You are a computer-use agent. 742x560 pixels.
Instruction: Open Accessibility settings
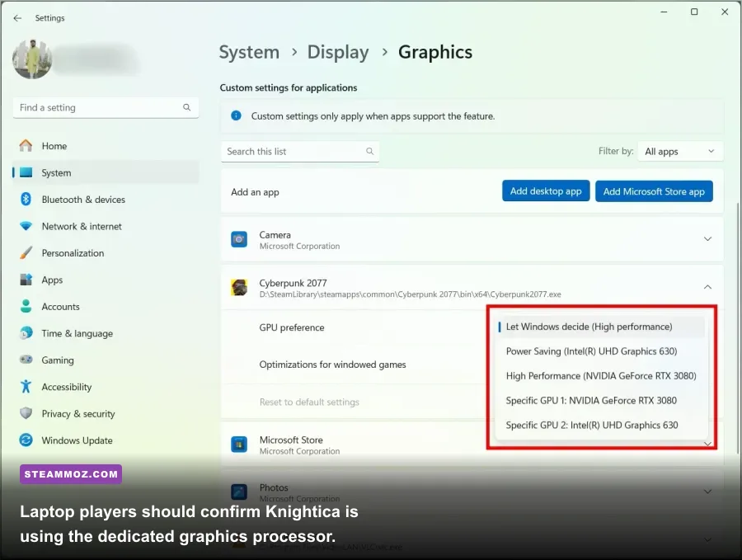coord(106,387)
